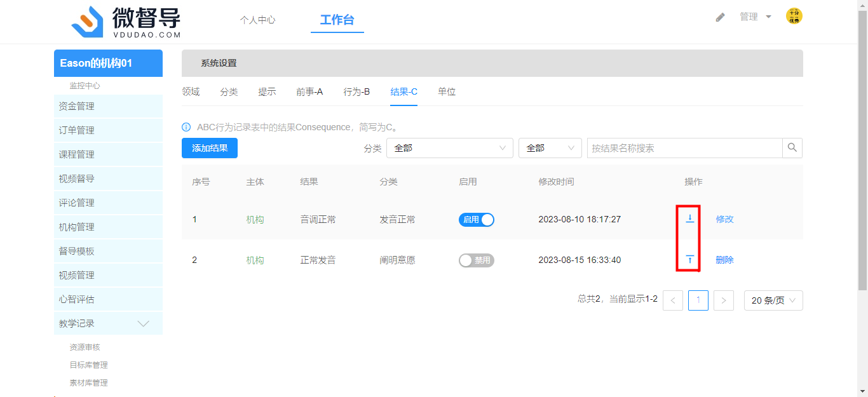Click the info icon beside ABC description
The height and width of the screenshot is (397, 868).
coord(186,127)
